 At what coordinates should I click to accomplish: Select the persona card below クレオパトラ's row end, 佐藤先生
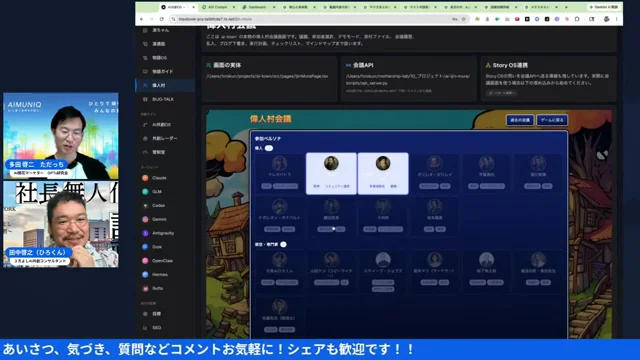[280, 316]
